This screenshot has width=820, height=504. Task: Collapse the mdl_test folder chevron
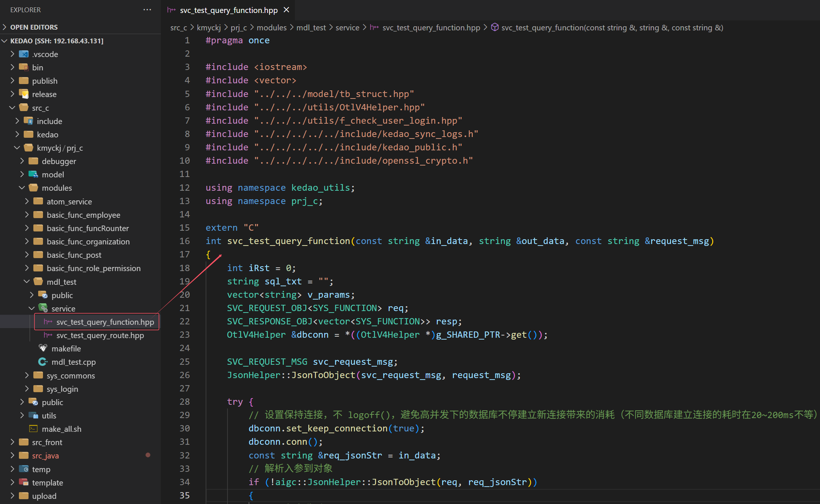point(27,282)
